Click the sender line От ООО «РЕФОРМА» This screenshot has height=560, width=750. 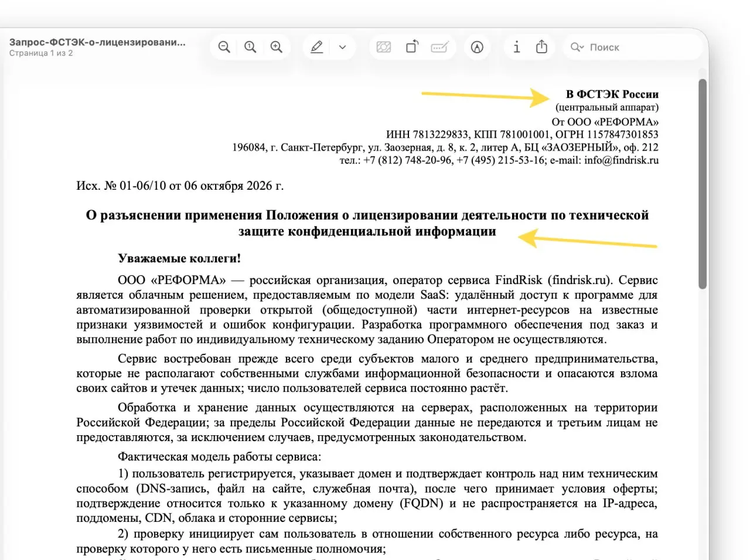point(605,122)
